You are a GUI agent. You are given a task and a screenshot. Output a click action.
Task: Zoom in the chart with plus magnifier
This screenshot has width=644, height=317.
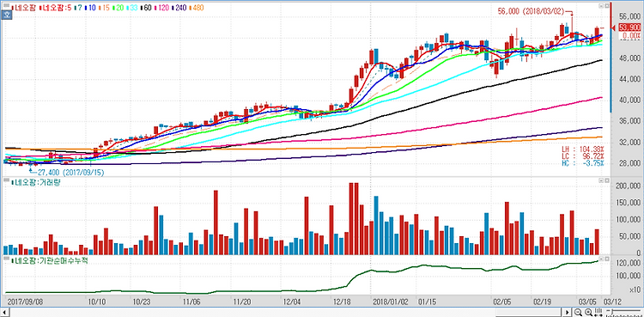click(x=588, y=312)
